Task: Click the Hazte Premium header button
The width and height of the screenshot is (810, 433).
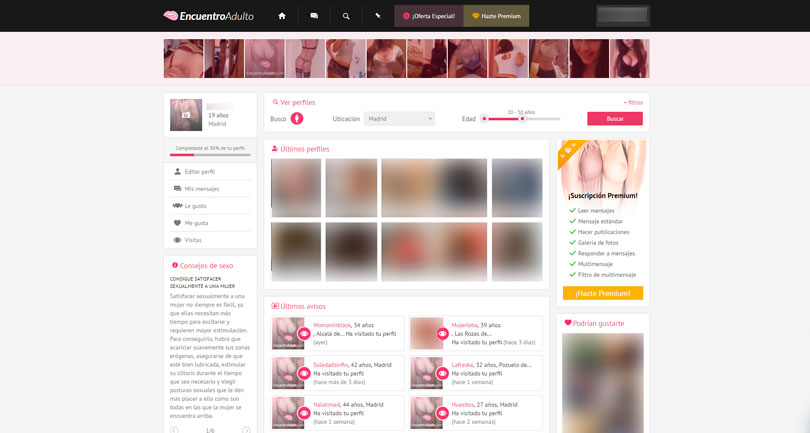Action: tap(496, 16)
